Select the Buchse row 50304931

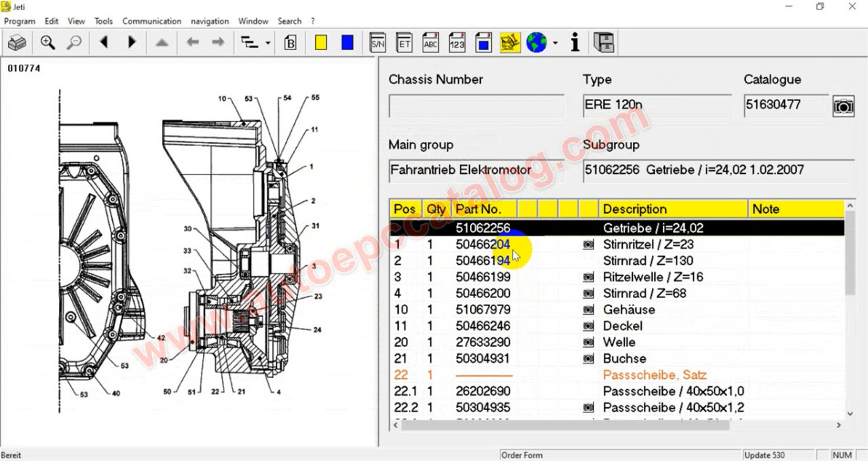pyautogui.click(x=617, y=358)
